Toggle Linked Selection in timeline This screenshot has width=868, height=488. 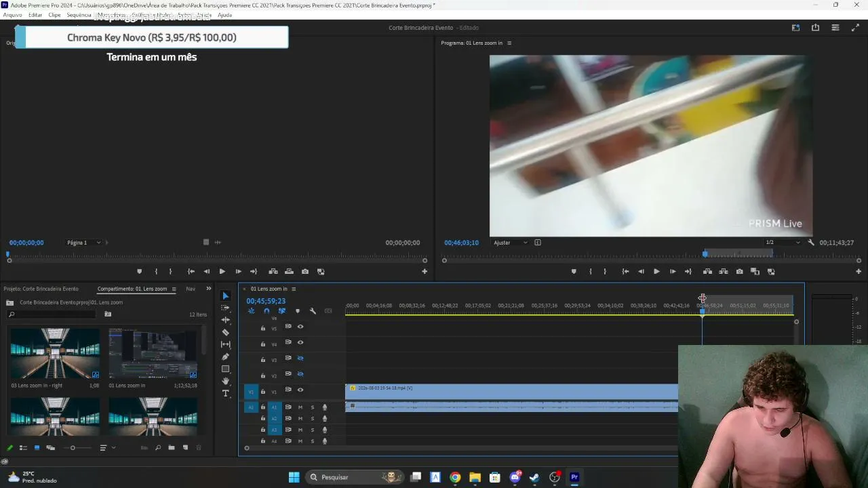282,311
